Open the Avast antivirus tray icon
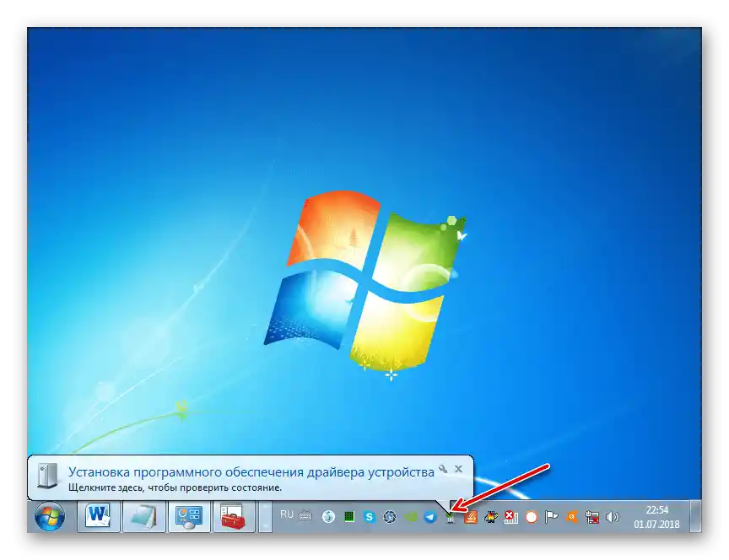The image size is (729, 560). 572,517
